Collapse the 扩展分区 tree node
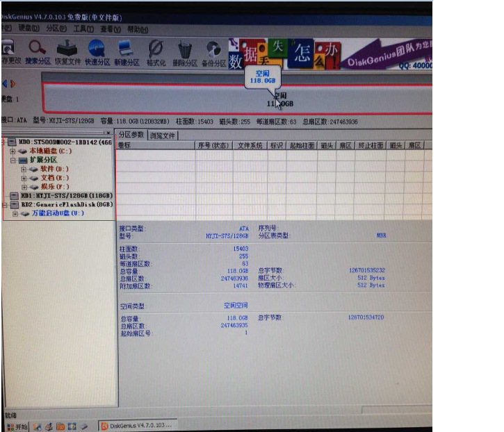The image size is (504, 432). 13,160
